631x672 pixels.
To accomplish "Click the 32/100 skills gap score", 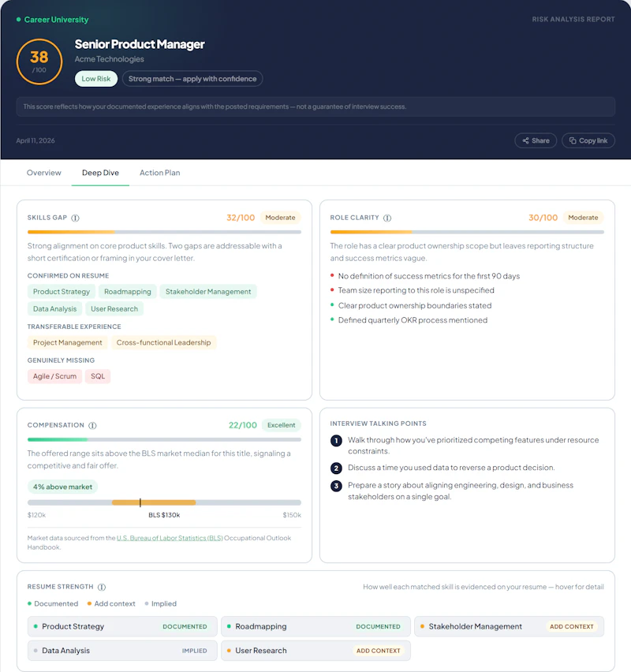I will [241, 218].
